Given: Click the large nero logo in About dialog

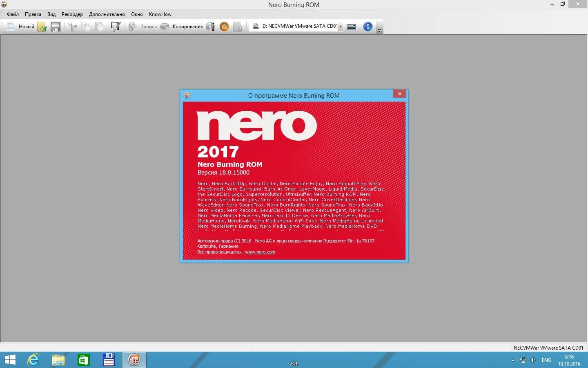Looking at the screenshot, I should 257,126.
